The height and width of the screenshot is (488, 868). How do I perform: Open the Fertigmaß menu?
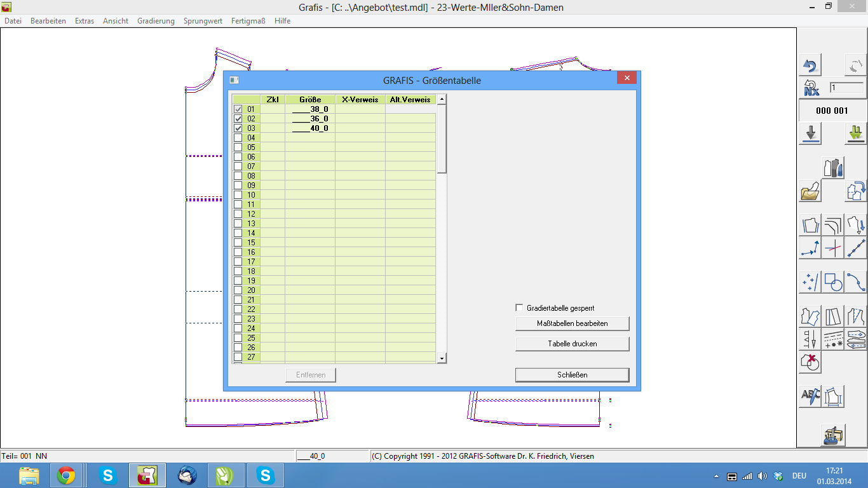pyautogui.click(x=248, y=21)
